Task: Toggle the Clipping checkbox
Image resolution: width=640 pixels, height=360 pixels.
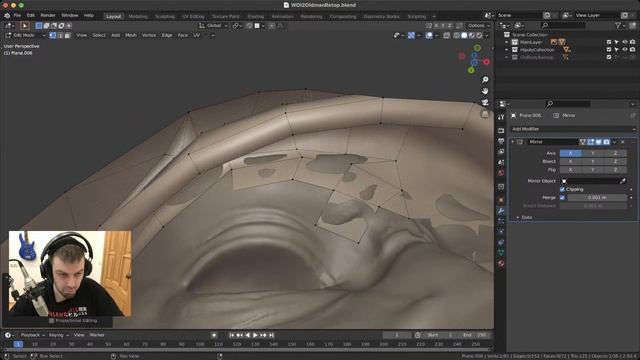Action: tap(562, 189)
